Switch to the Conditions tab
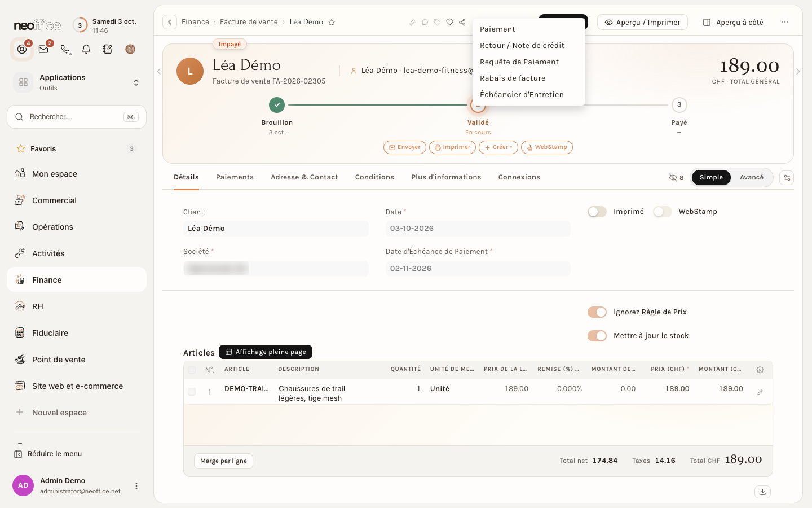Viewport: 812px width, 508px height. [x=374, y=177]
